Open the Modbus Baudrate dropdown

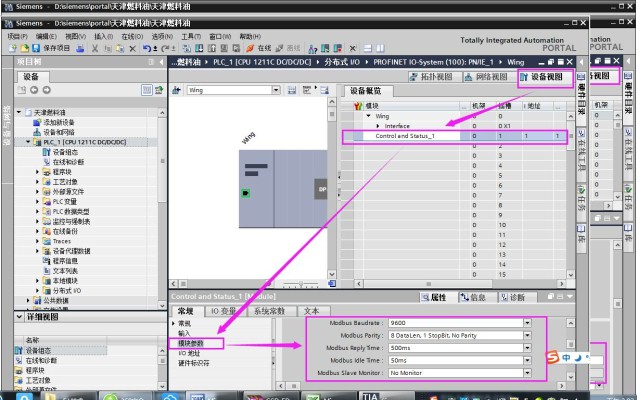(x=527, y=323)
